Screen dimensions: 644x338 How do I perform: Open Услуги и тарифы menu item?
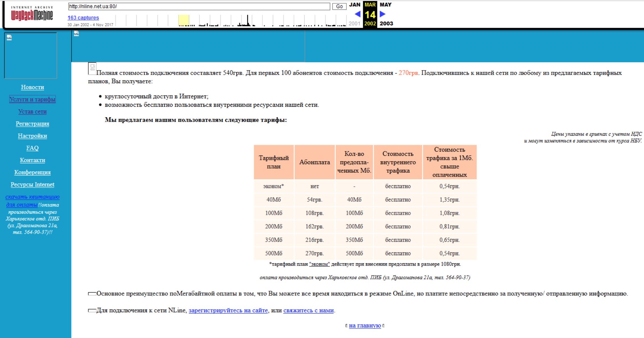[x=32, y=99]
